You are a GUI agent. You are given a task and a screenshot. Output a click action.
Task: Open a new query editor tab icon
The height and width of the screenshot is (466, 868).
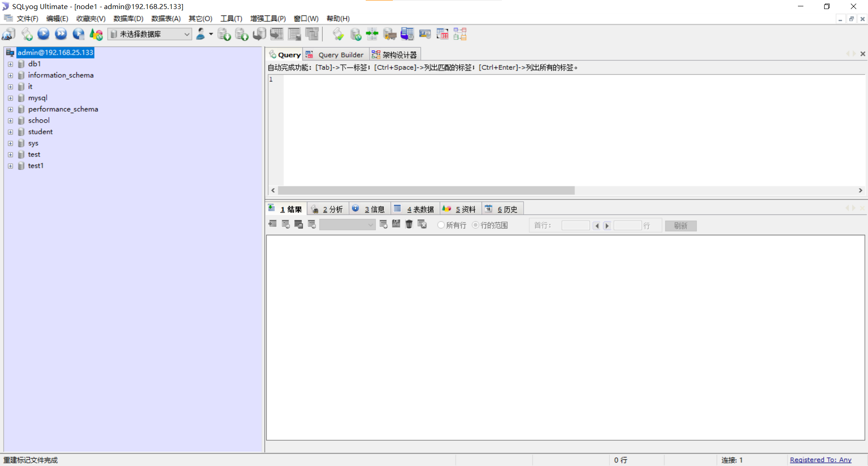coord(27,34)
